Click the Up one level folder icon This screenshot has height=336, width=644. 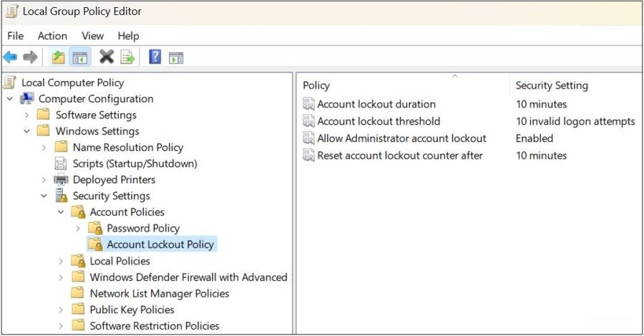tap(59, 57)
